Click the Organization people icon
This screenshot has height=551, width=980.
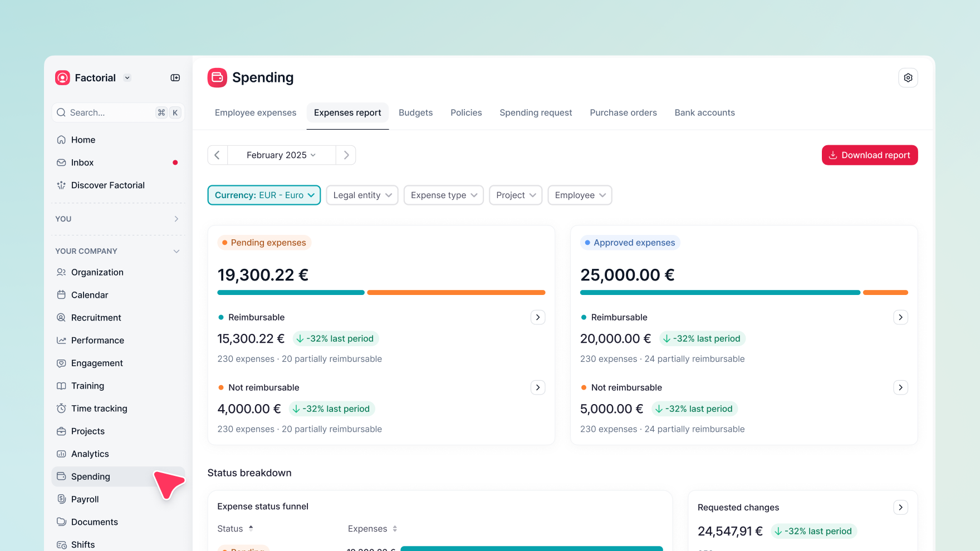click(61, 272)
